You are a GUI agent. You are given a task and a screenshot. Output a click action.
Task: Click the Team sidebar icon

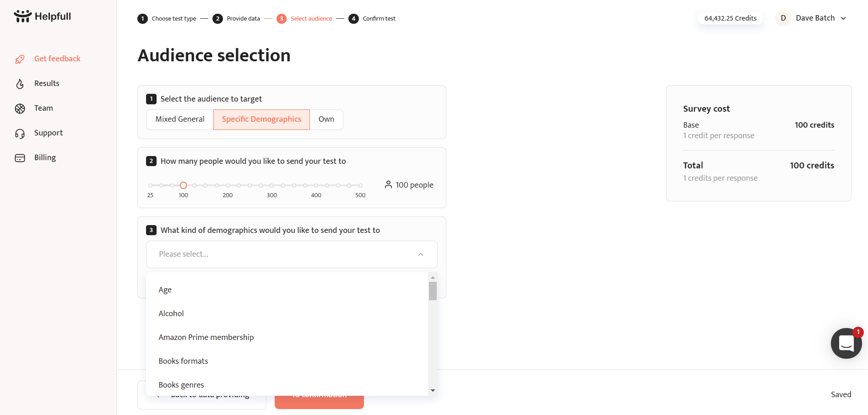coord(20,108)
